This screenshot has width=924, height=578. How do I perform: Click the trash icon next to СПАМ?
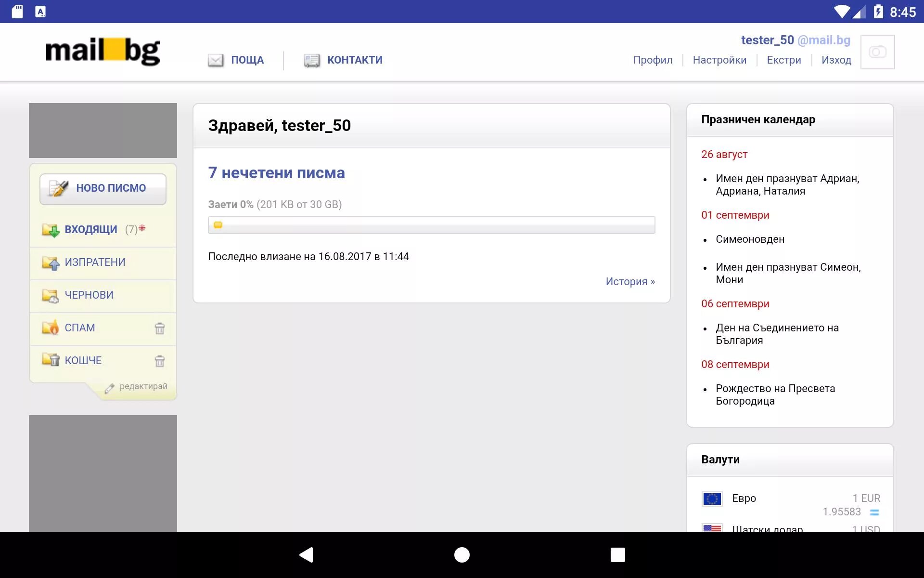159,328
